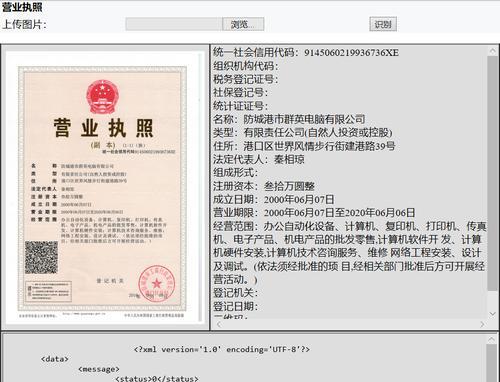Viewport: 500px width, 382px height.
Task: Click the results panel vertical scrollbar thumb
Action: (492, 173)
